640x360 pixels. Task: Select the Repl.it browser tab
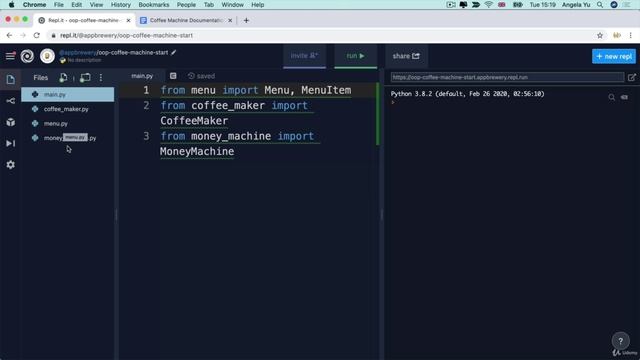pyautogui.click(x=84, y=20)
